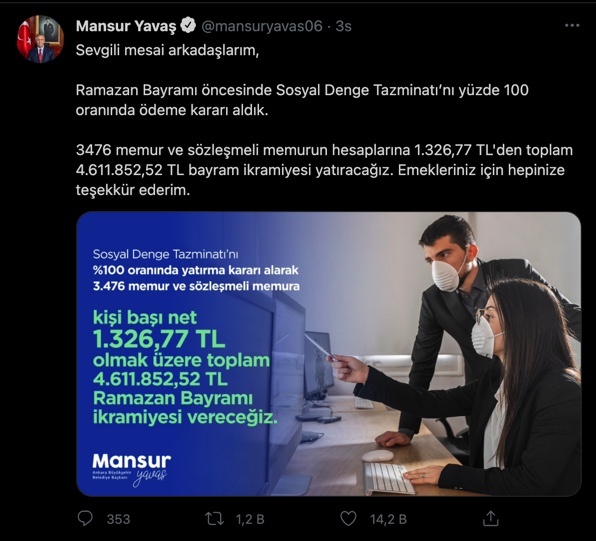
Task: Click the Mansur Yavaş display name
Action: click(x=126, y=26)
